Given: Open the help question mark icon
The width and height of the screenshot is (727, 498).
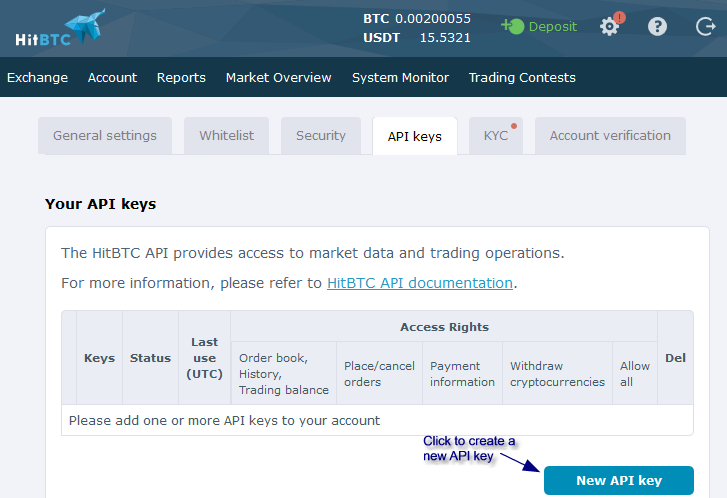Looking at the screenshot, I should coord(657,27).
